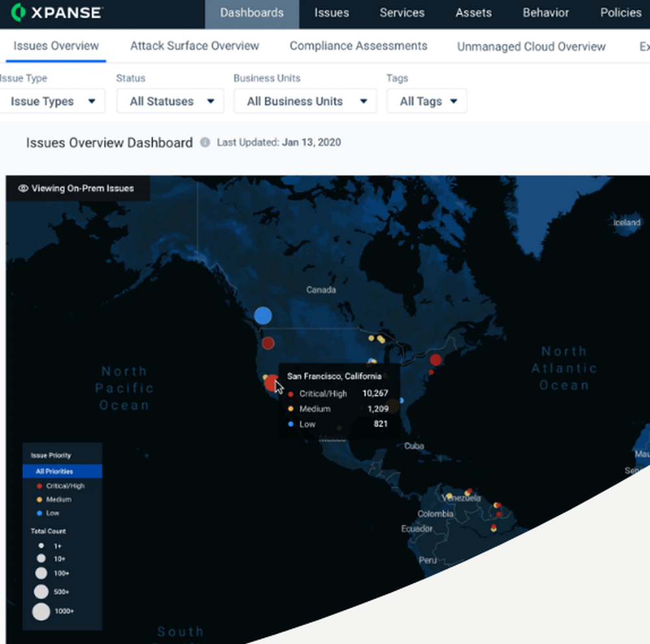Click the 1+ total count legend dot
650x644 pixels.
click(41, 546)
